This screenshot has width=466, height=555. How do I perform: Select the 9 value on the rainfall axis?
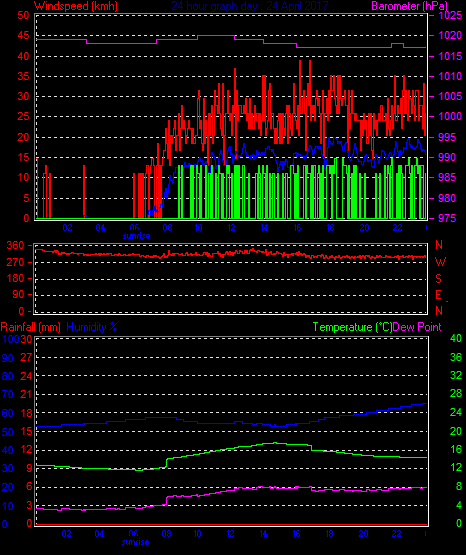click(29, 468)
